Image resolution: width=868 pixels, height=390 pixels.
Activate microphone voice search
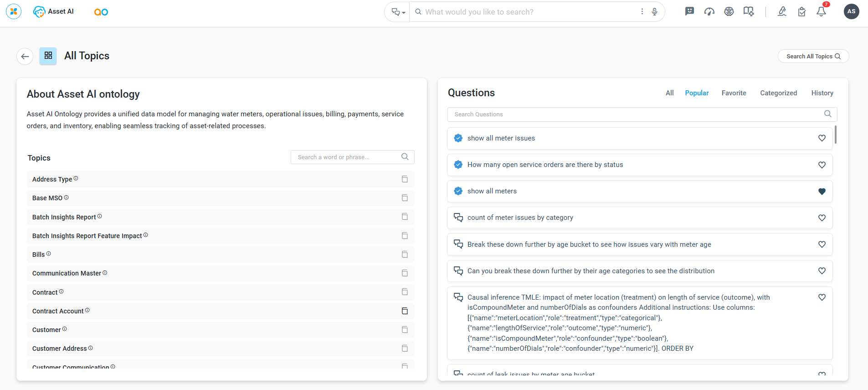pyautogui.click(x=654, y=12)
